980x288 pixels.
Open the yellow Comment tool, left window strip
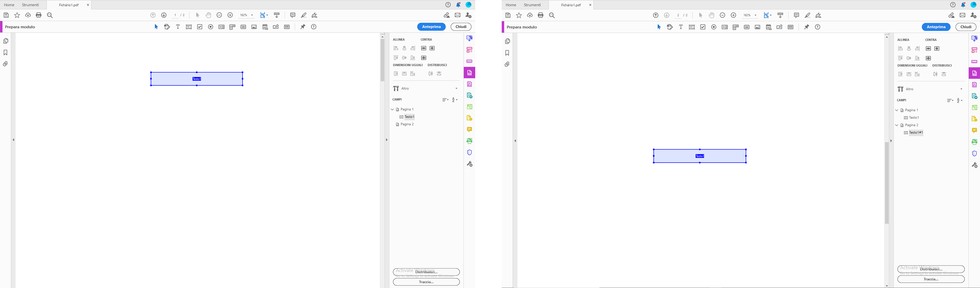coord(469,130)
